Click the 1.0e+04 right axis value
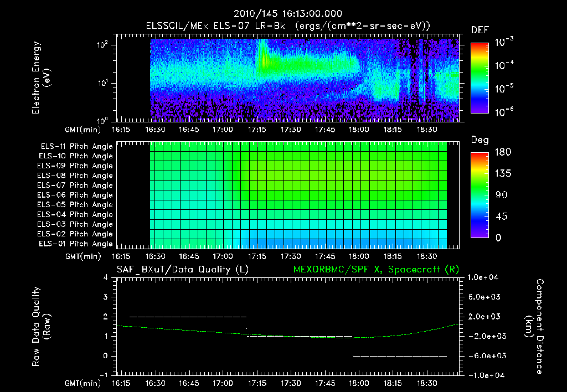This screenshot has width=567, height=392. click(483, 278)
